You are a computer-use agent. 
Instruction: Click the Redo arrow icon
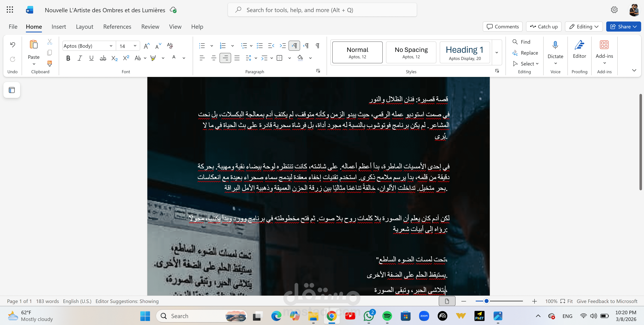(x=12, y=59)
